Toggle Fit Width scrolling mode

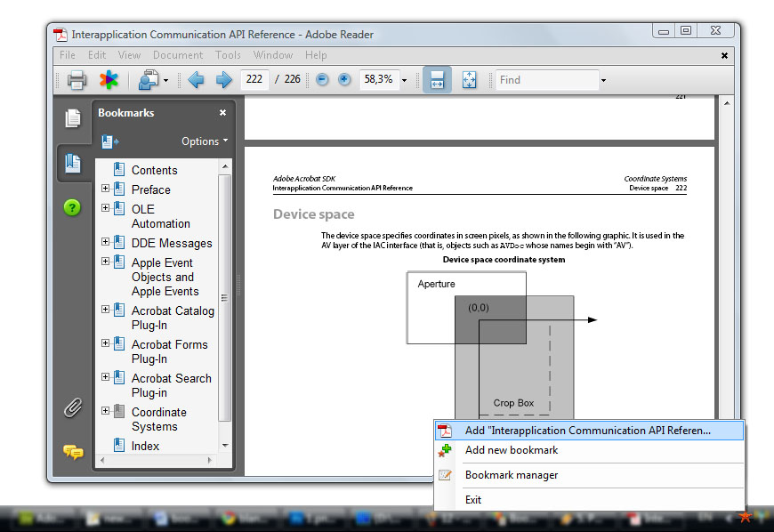pos(438,79)
